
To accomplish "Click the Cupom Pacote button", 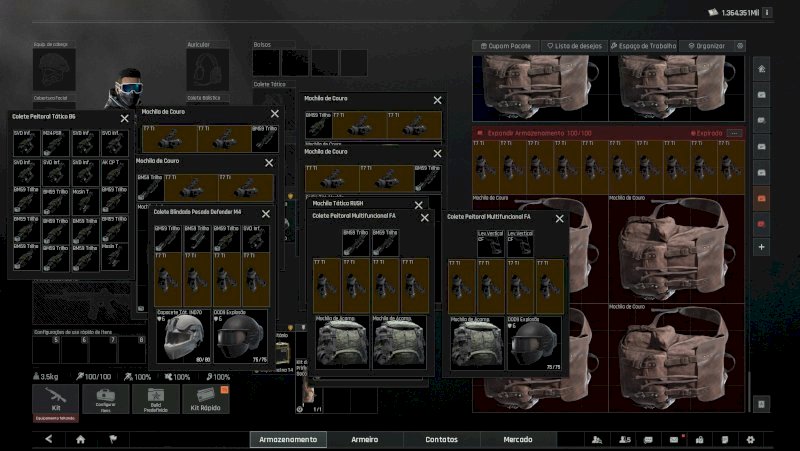I will 505,46.
